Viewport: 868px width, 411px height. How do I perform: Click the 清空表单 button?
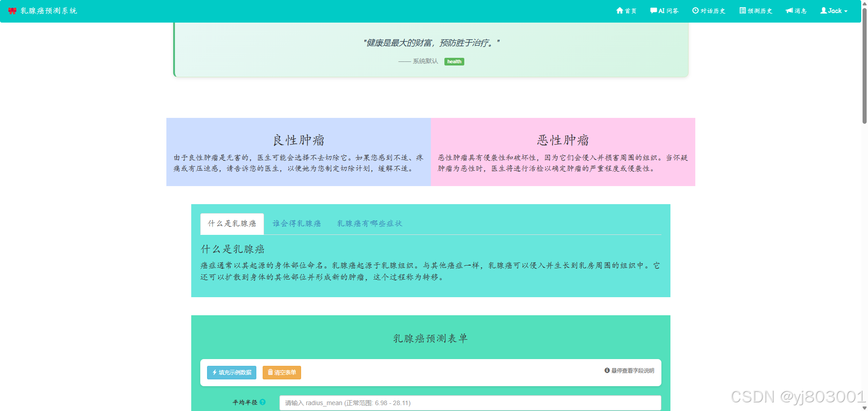click(282, 373)
